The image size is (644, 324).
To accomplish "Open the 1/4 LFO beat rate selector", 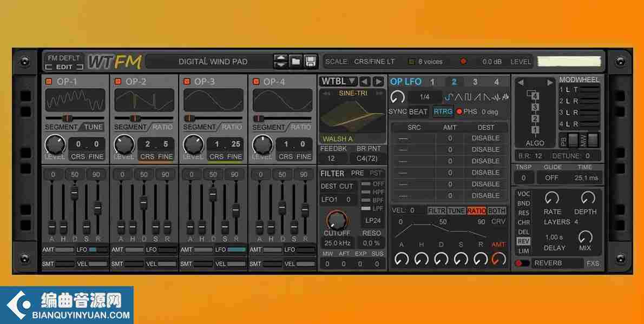I will pos(425,97).
